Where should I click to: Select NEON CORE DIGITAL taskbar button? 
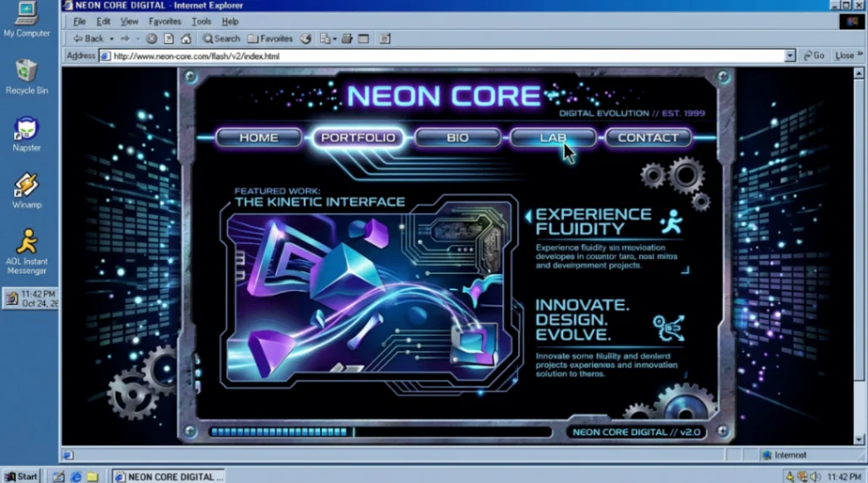click(x=168, y=476)
